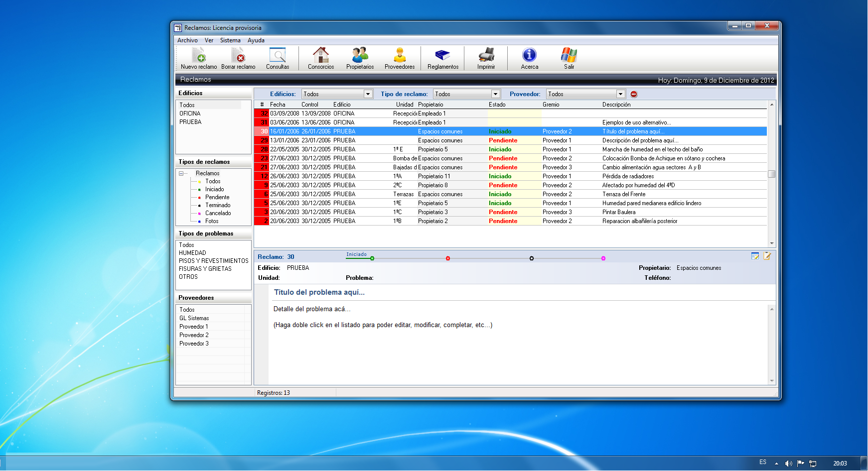Open the Proveedor filter dropdown

620,94
